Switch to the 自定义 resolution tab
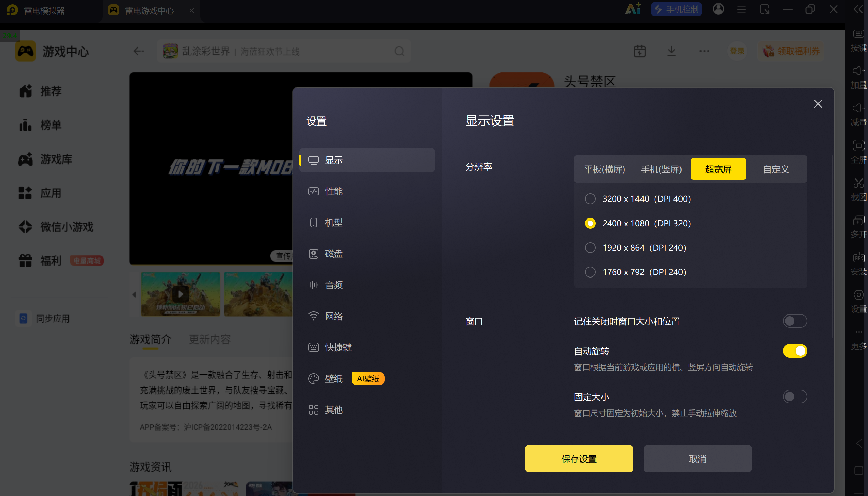This screenshot has height=496, width=868. pyautogui.click(x=776, y=169)
